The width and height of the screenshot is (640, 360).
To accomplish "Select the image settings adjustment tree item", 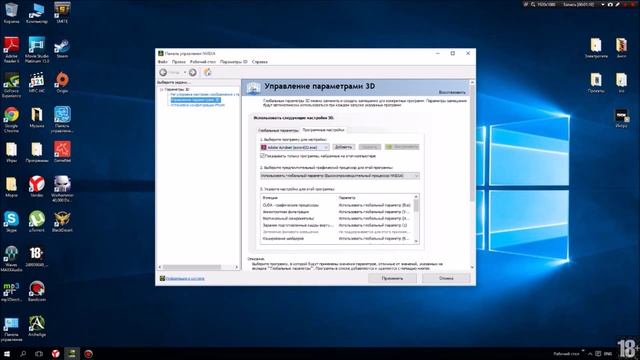I will [205, 94].
